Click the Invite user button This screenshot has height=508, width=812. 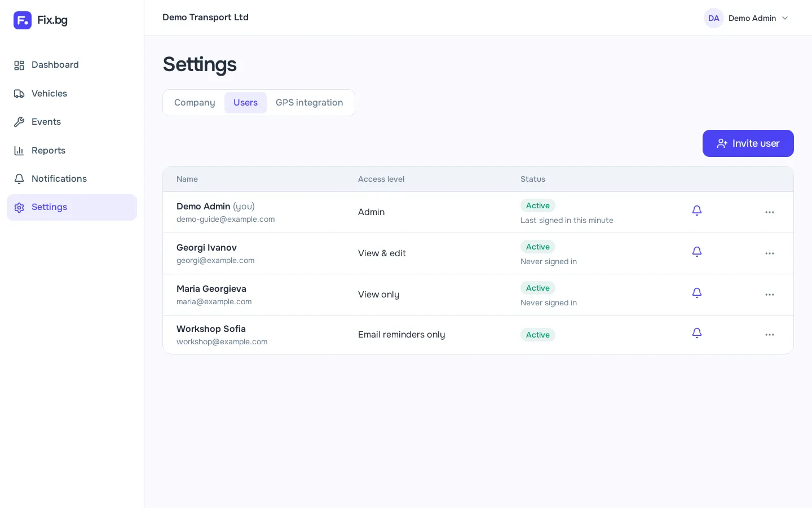(748, 143)
